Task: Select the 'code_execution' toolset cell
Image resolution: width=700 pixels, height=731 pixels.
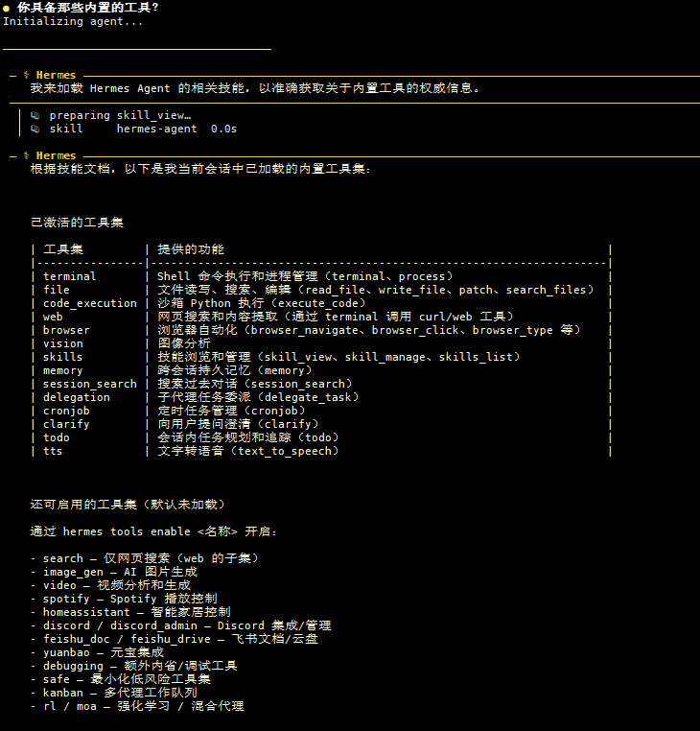Action: 90,303
